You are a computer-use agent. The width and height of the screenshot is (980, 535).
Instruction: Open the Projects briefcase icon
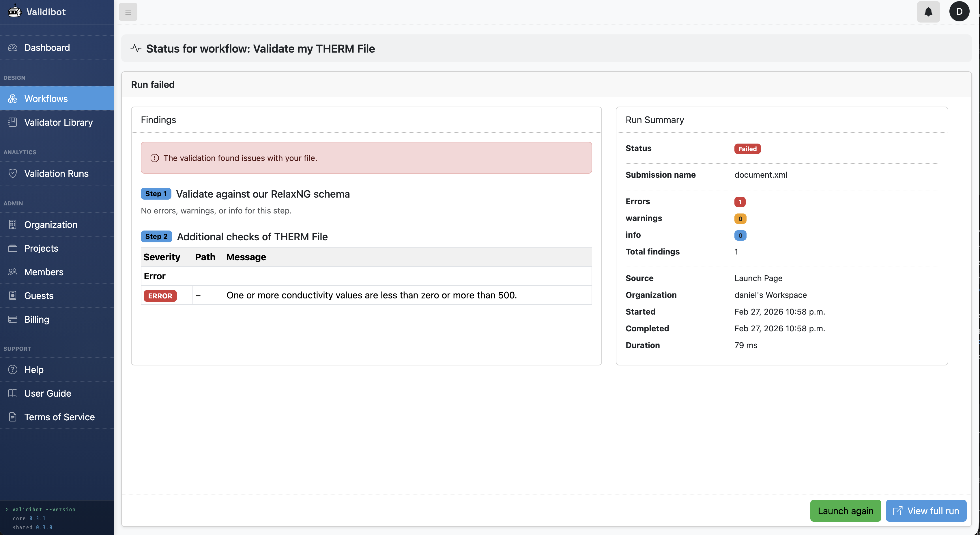click(13, 248)
